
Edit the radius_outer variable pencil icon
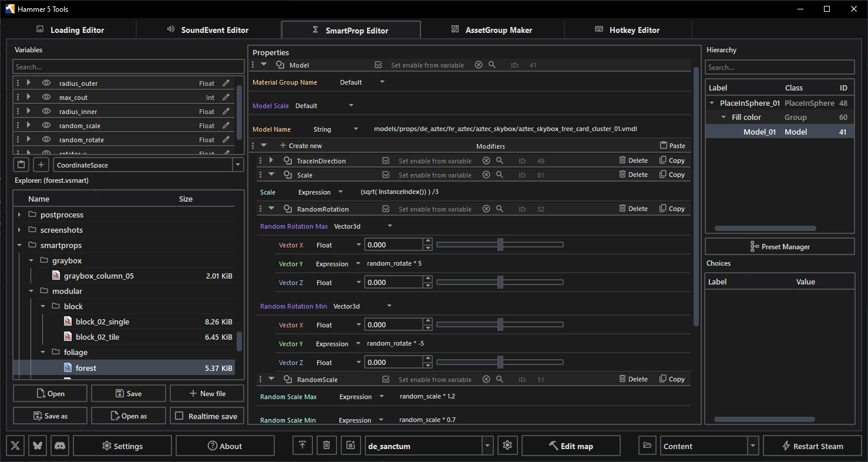click(x=226, y=83)
